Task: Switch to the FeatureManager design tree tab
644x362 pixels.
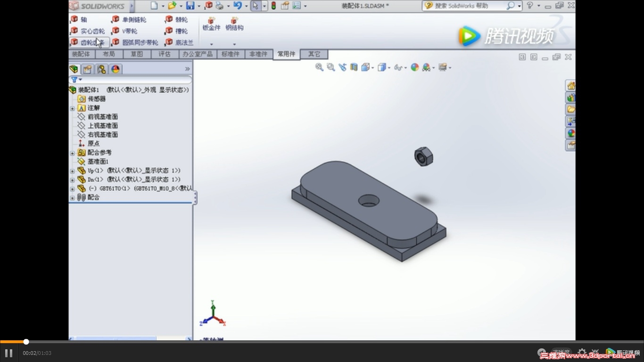Action: pyautogui.click(x=74, y=69)
